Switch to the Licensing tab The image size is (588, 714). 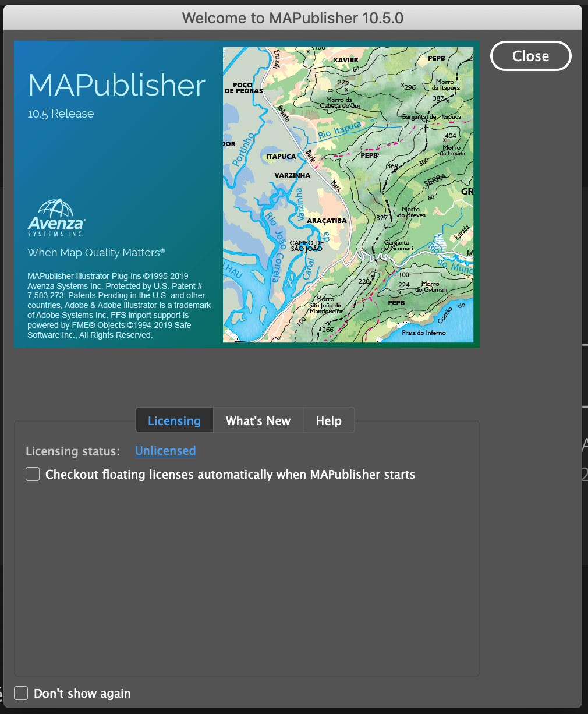click(174, 420)
